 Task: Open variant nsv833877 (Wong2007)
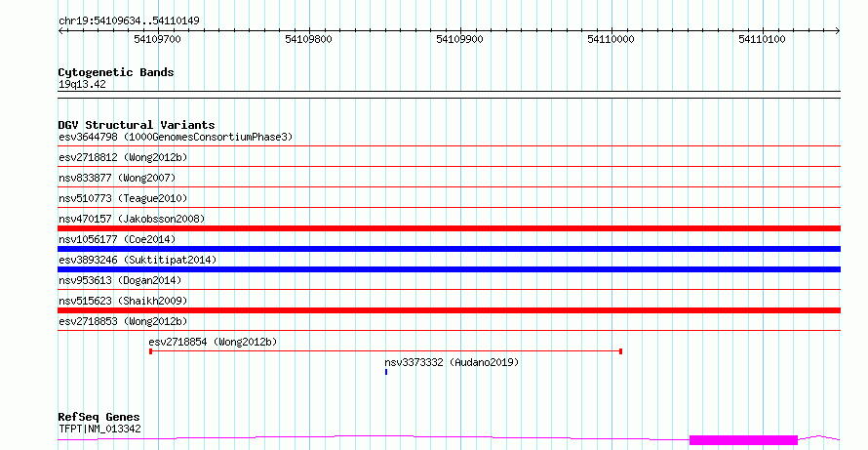click(x=117, y=178)
